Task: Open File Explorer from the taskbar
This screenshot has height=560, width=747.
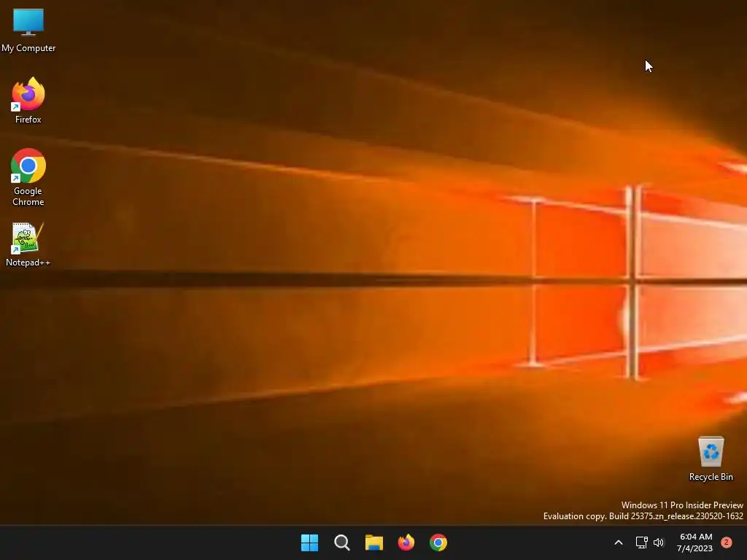Action: coord(374,542)
